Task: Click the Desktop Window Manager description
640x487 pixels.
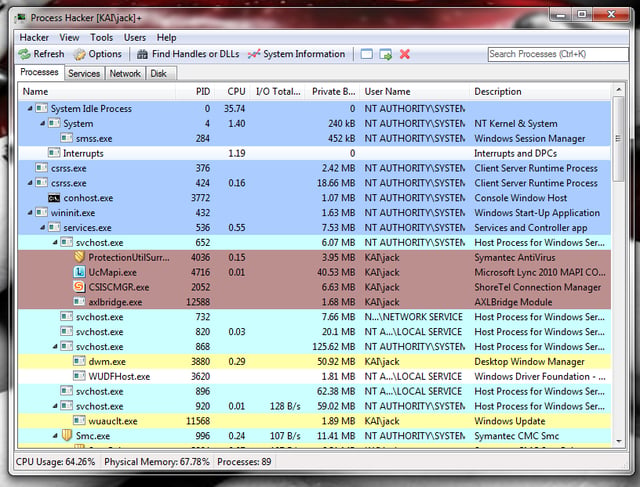Action: 529,362
